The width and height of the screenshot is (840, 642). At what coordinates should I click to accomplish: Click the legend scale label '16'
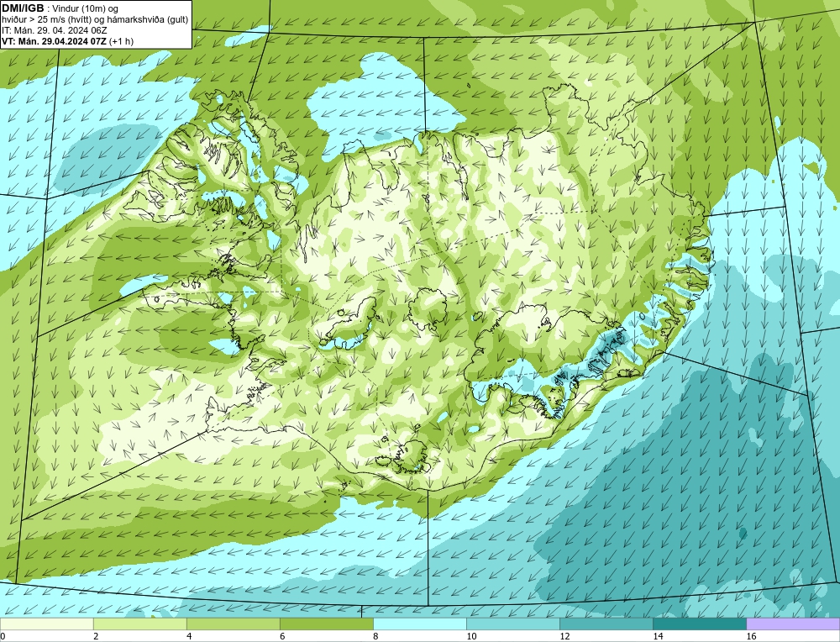(x=751, y=636)
